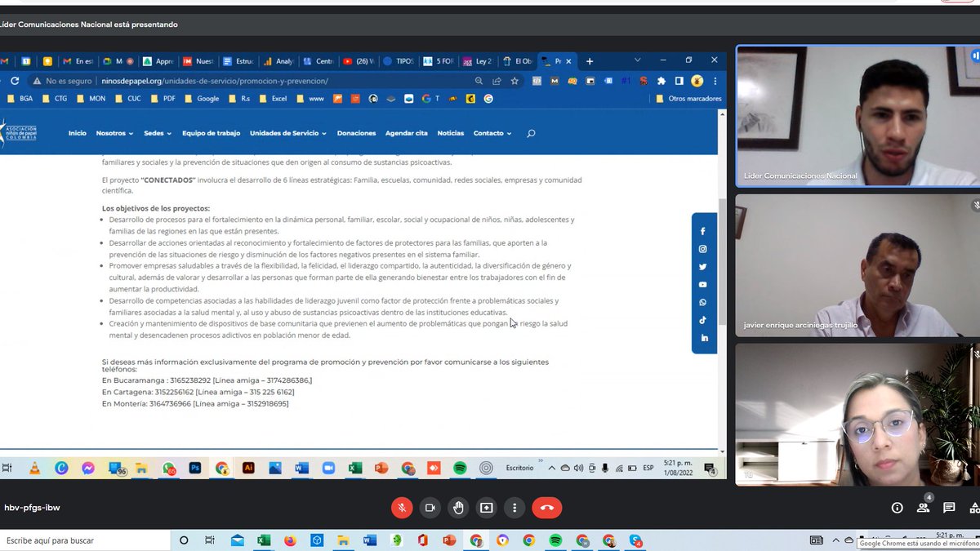Click the share page icon in address bar
The height and width of the screenshot is (551, 980).
pos(497,81)
